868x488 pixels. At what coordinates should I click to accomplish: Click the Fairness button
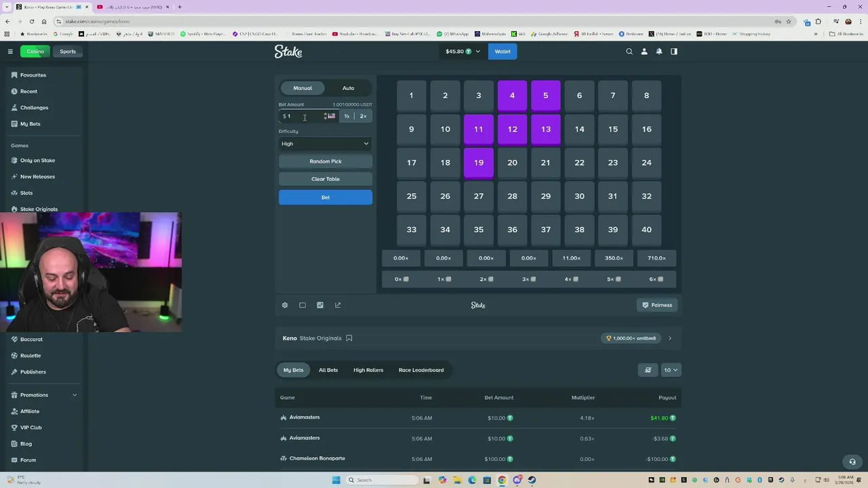tap(657, 305)
